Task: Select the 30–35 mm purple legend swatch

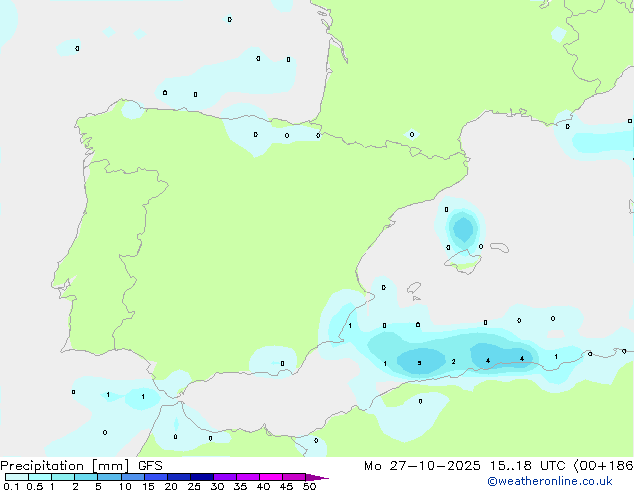Action: coord(225,477)
